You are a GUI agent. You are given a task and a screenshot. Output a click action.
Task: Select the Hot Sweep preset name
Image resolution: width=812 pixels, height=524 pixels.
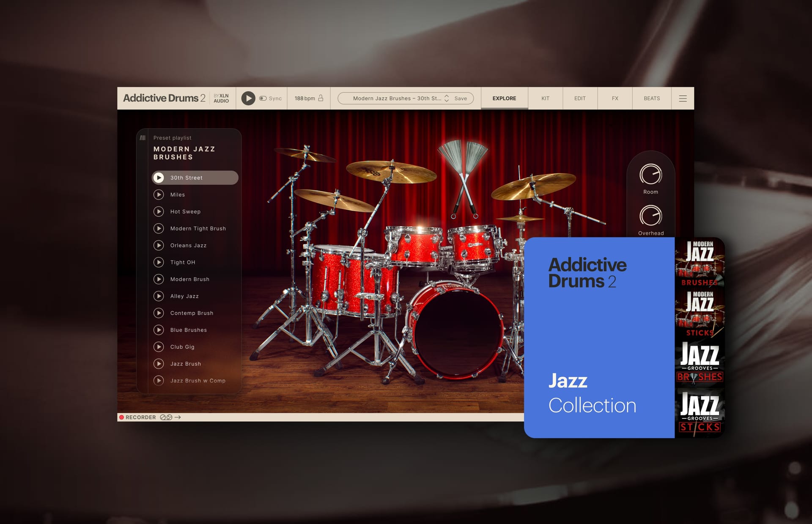[x=185, y=211]
